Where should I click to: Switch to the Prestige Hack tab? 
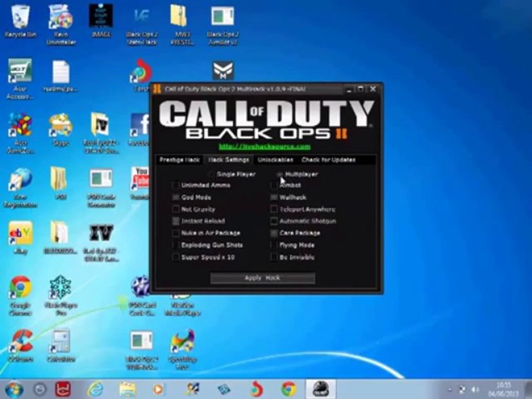[x=180, y=160]
